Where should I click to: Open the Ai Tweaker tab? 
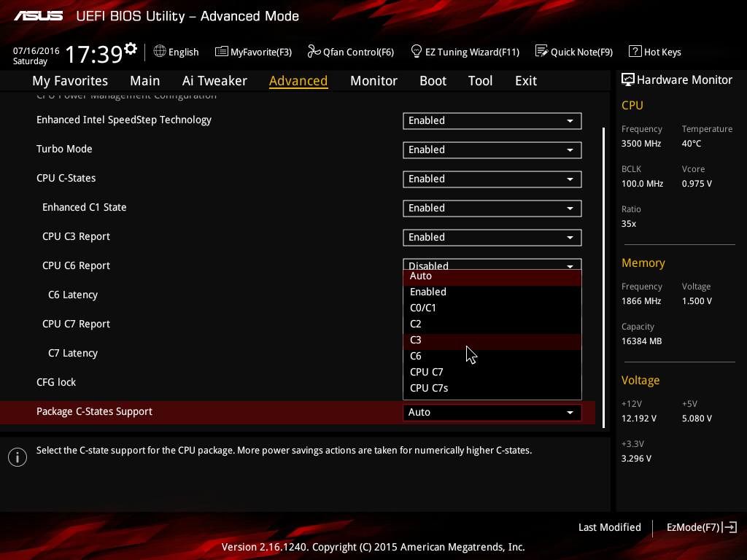(x=214, y=81)
